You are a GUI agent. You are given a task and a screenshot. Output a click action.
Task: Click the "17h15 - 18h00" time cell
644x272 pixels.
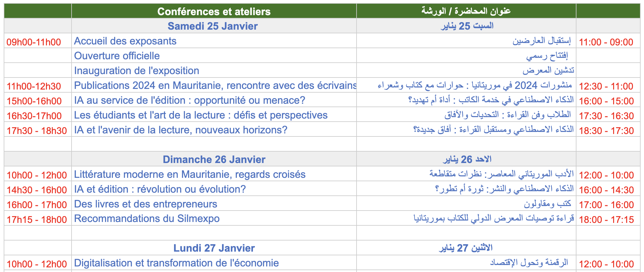tap(37, 220)
